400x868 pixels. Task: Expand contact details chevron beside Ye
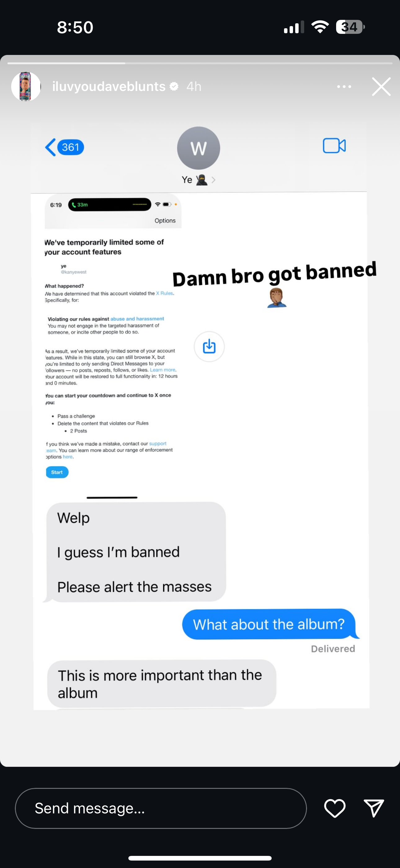pyautogui.click(x=213, y=180)
